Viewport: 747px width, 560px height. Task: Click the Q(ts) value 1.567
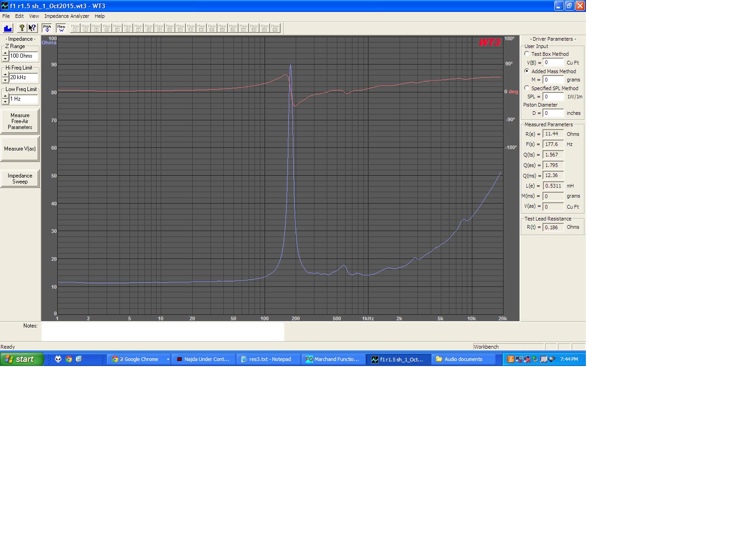click(x=553, y=155)
